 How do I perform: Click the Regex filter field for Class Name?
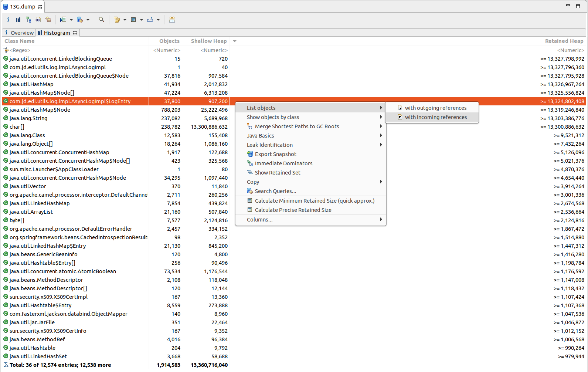coord(75,50)
